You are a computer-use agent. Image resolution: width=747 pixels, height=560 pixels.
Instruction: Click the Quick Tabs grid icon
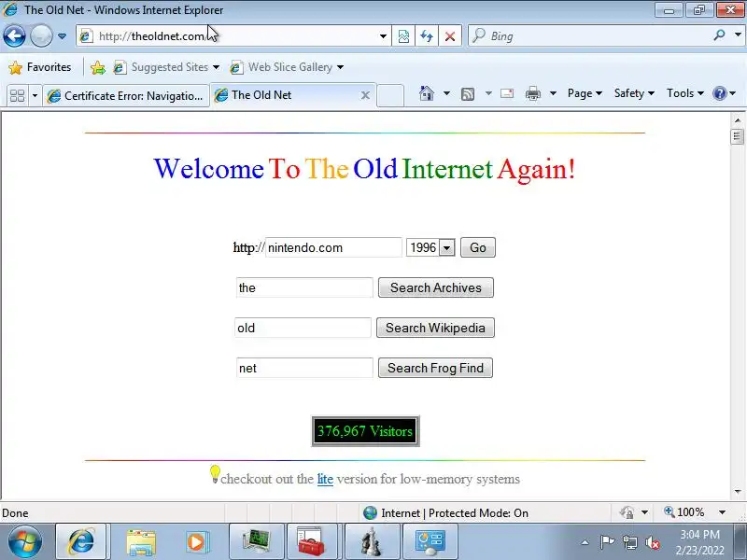coord(17,96)
